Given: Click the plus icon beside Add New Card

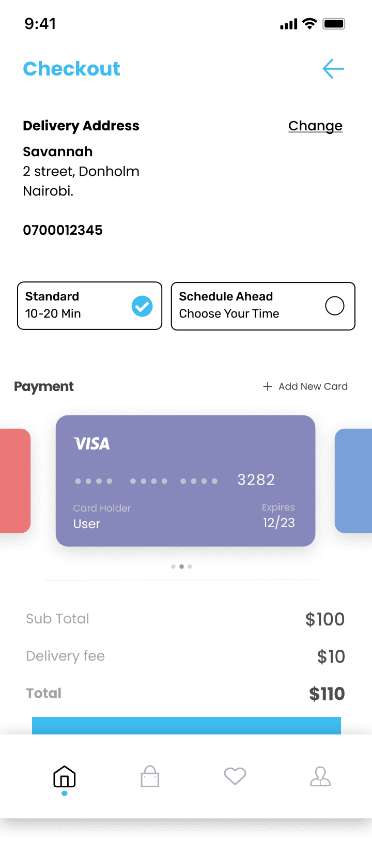Looking at the screenshot, I should 268,386.
